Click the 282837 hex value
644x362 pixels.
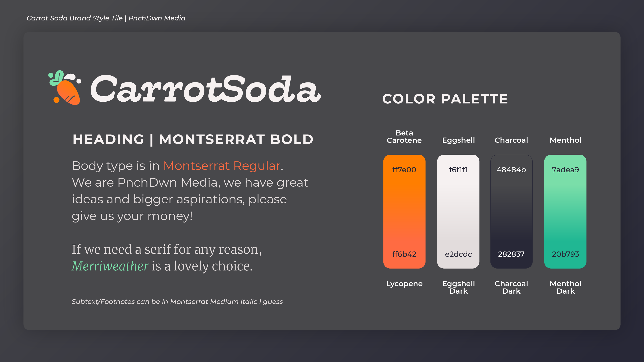tap(511, 254)
